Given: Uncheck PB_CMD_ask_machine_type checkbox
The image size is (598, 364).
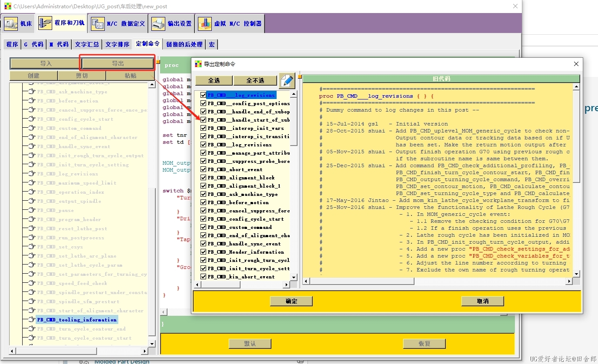Looking at the screenshot, I should (x=203, y=194).
